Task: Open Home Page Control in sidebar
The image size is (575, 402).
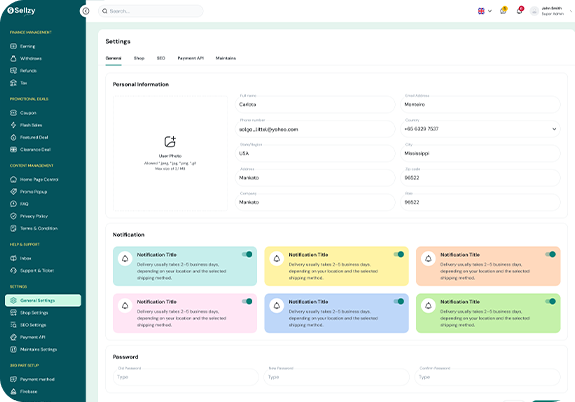Action: click(x=34, y=179)
